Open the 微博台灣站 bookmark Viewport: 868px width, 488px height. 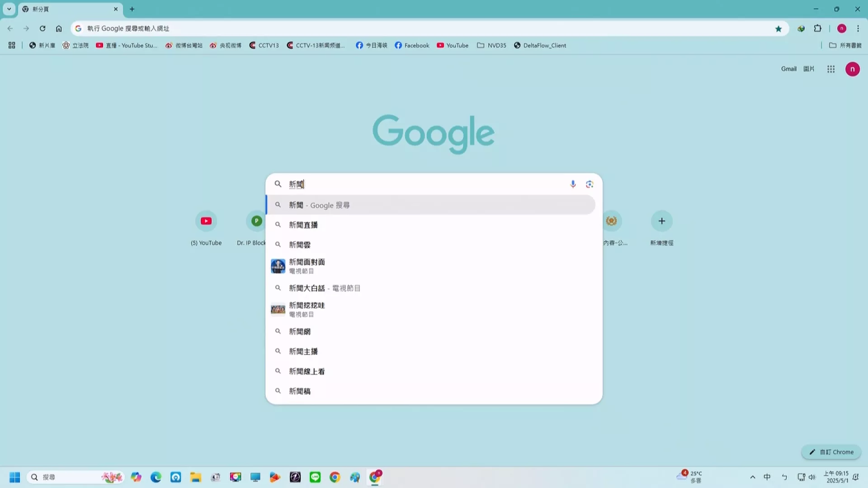tap(184, 45)
